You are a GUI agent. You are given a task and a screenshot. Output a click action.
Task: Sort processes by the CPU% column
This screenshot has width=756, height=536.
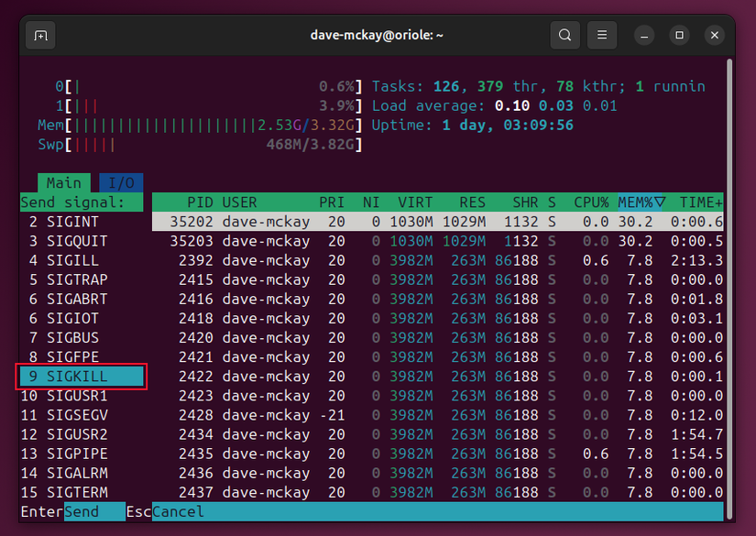[591, 202]
